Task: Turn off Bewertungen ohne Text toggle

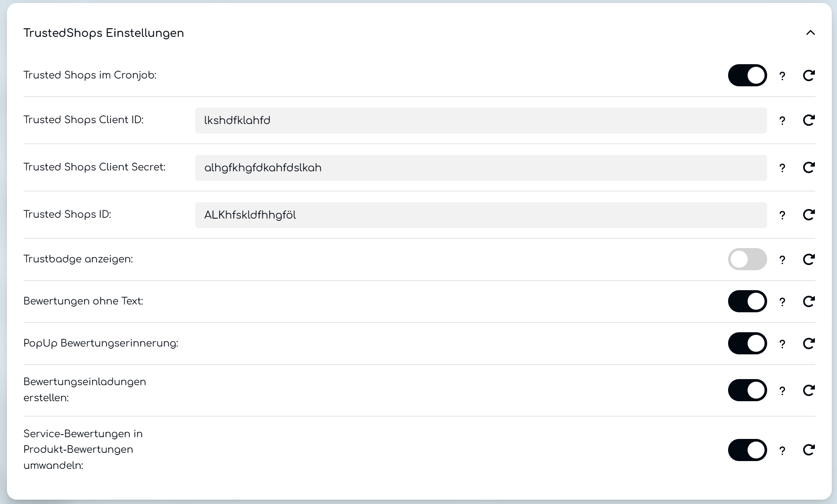Action: click(x=747, y=301)
